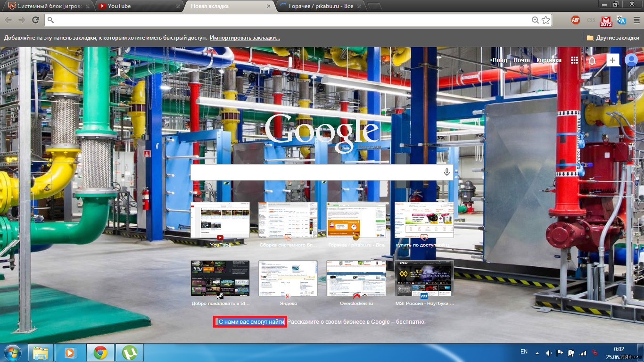The width and height of the screenshot is (644, 362).
Task: Open the Почта link
Action: [521, 60]
